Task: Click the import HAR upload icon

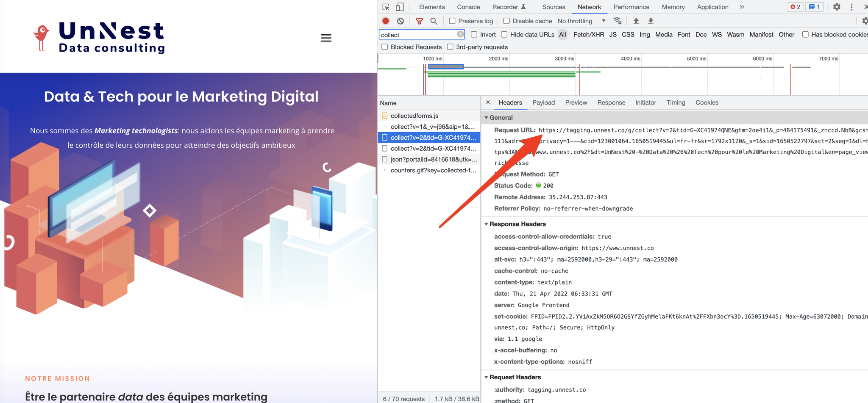Action: [636, 21]
